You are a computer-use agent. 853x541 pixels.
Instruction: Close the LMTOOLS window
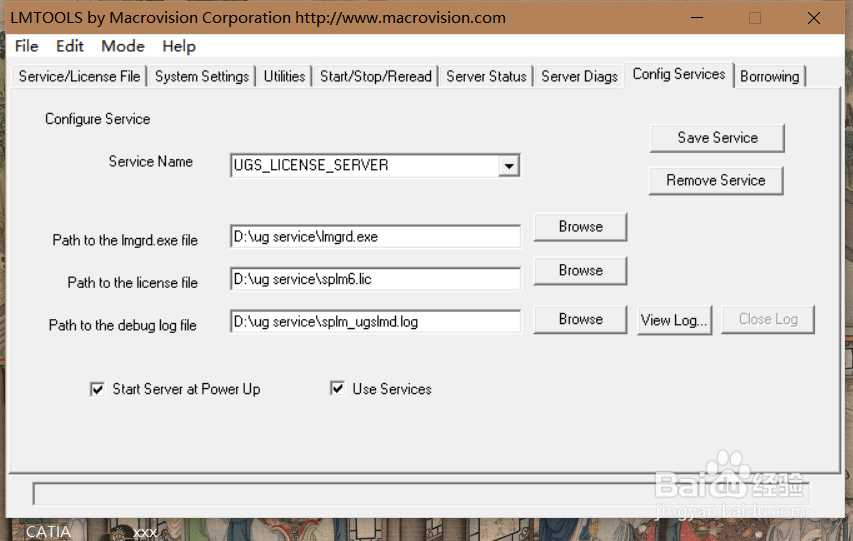tap(814, 18)
